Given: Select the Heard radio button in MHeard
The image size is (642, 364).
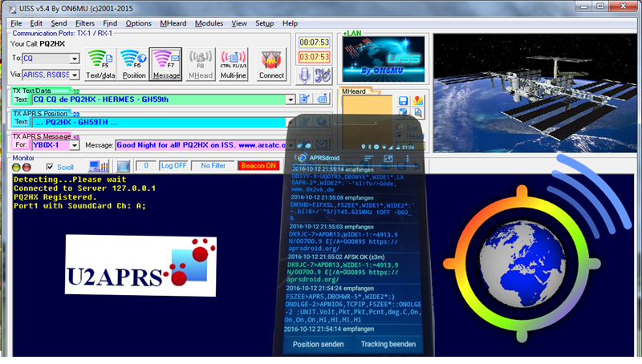Looking at the screenshot, I should [399, 135].
